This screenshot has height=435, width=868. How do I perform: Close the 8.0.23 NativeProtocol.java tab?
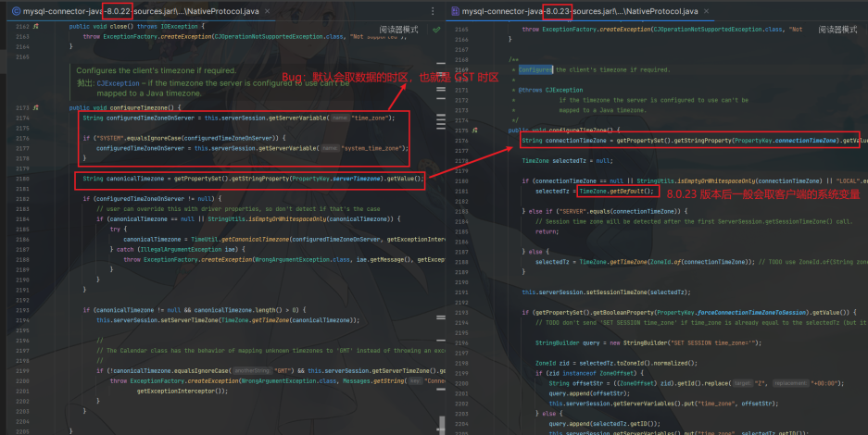click(705, 11)
